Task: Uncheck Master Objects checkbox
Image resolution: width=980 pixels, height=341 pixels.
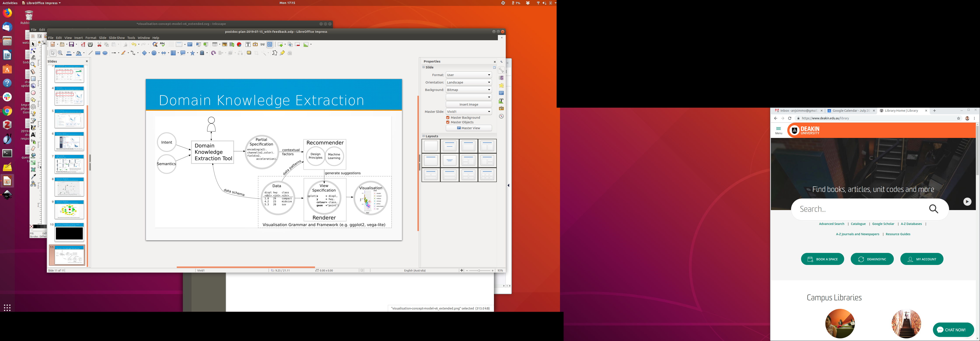Action: 448,122
